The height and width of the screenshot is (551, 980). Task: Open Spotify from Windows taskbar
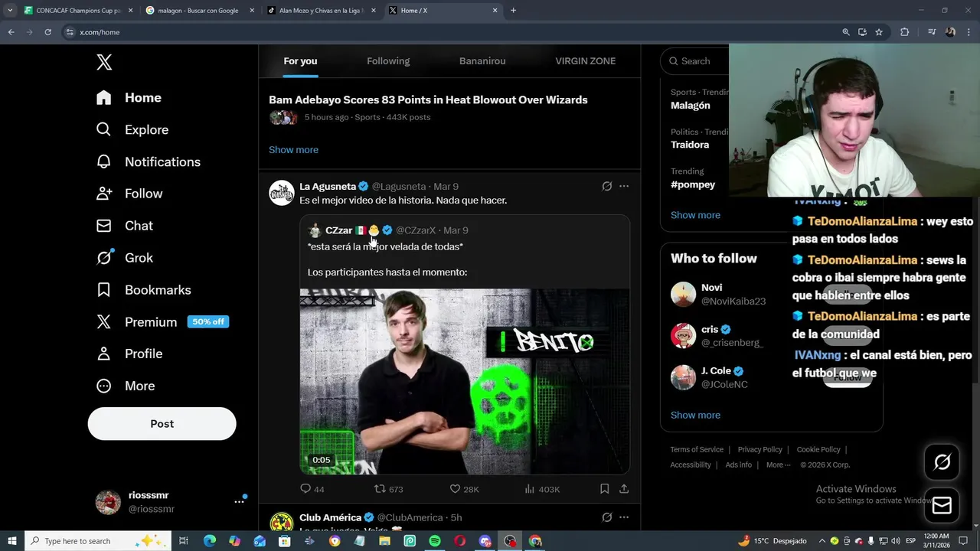[x=435, y=541]
